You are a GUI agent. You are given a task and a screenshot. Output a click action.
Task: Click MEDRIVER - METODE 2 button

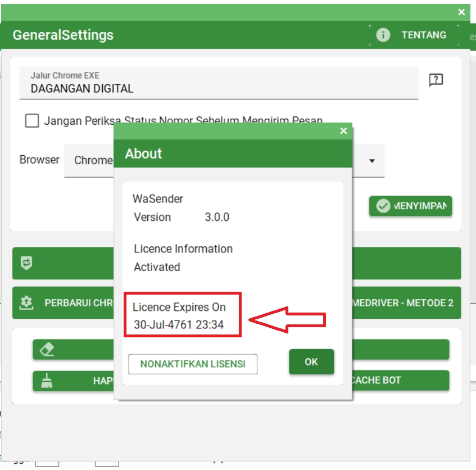click(407, 302)
